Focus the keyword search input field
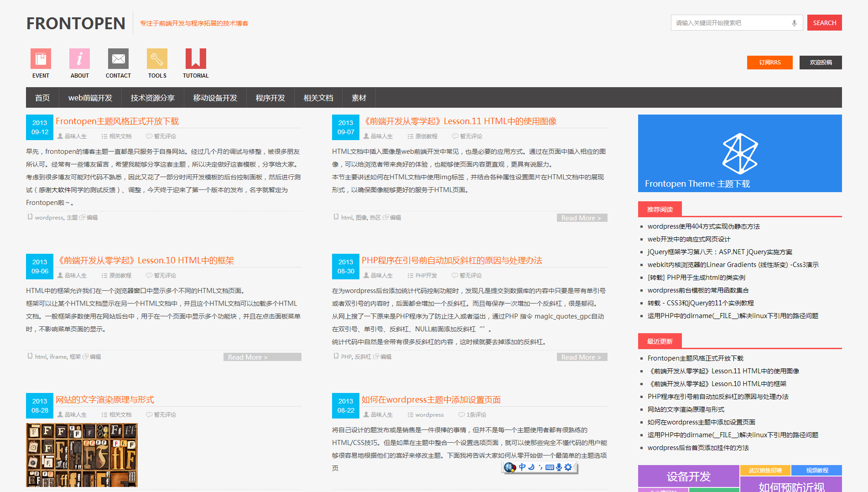This screenshot has width=868, height=492. tap(730, 23)
